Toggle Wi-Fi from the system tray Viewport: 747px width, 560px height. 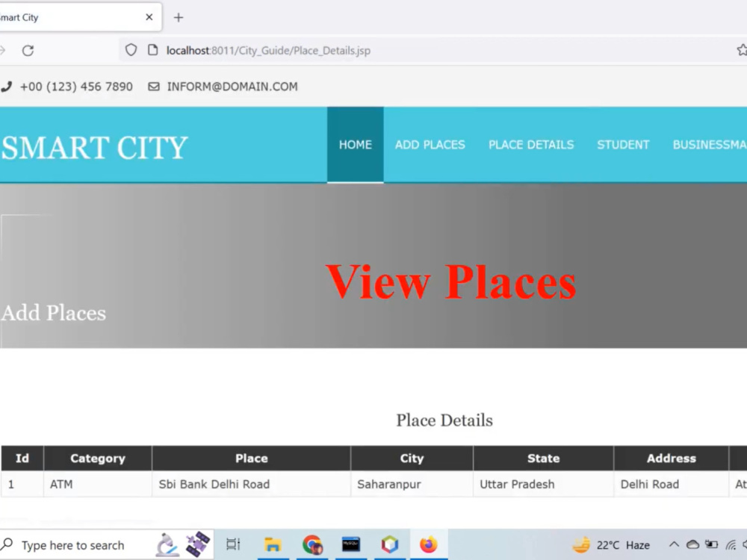[x=730, y=544]
